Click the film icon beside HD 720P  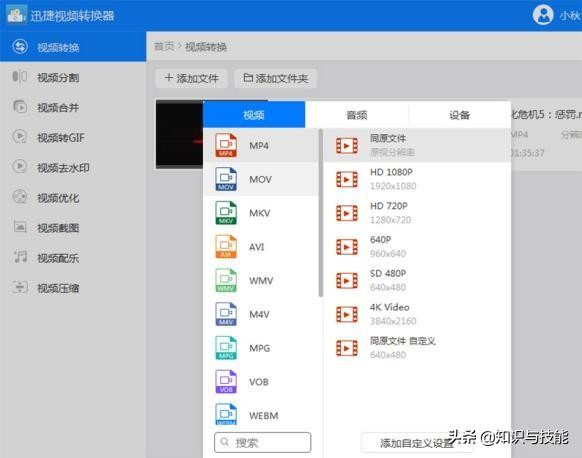click(x=347, y=213)
